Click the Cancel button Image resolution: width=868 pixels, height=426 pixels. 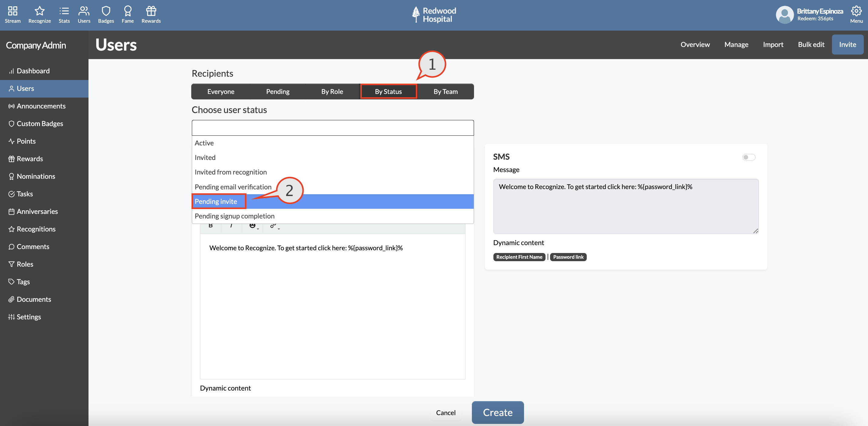tap(446, 413)
